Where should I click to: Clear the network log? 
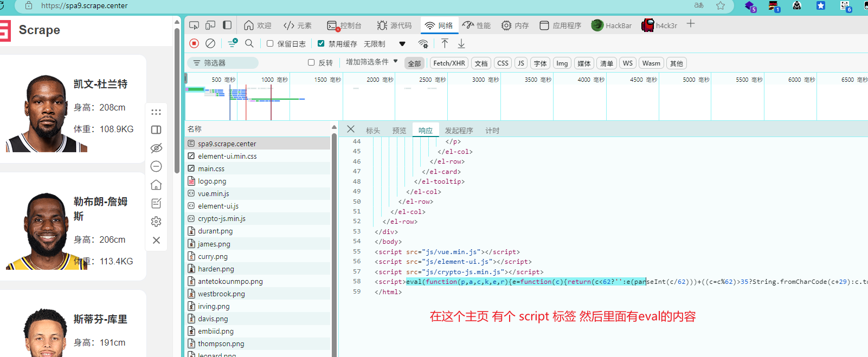tap(210, 43)
